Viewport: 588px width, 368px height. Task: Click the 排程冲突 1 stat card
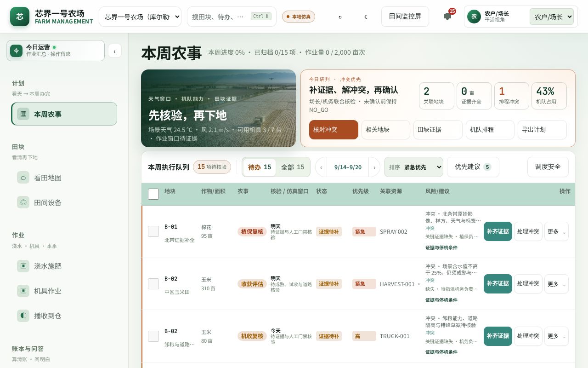(x=512, y=96)
